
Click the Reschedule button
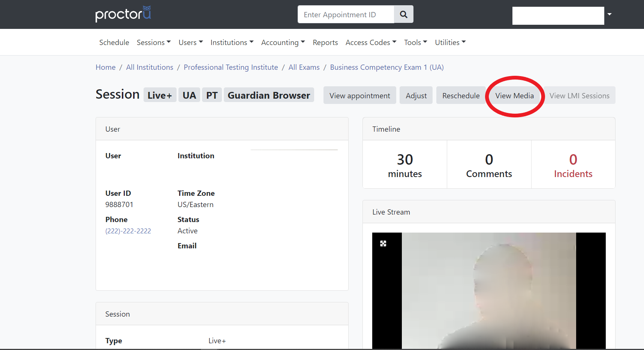(461, 95)
